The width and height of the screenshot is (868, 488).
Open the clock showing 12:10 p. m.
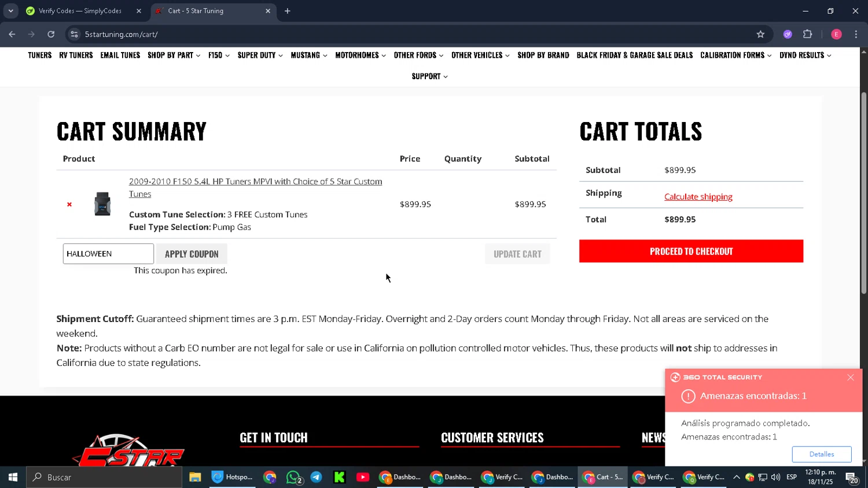821,477
